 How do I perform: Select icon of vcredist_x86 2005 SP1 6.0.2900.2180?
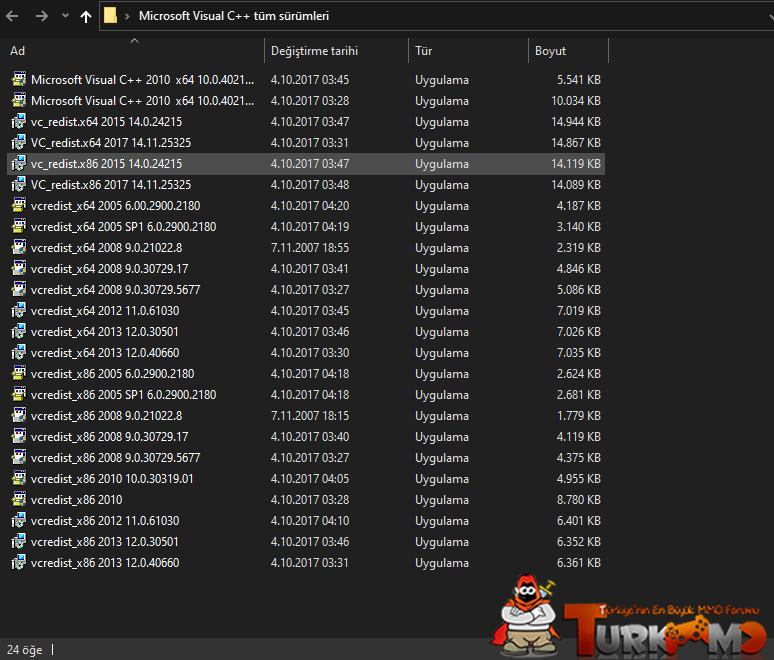coord(19,394)
